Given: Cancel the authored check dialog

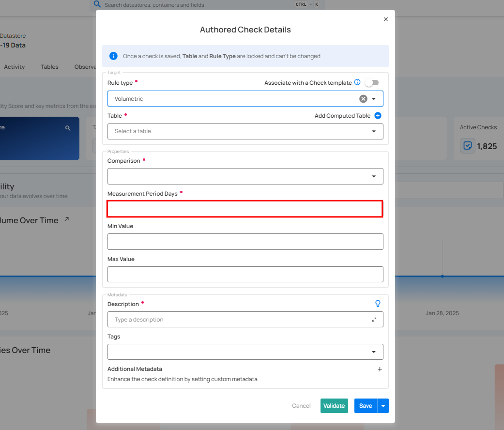Looking at the screenshot, I should [301, 406].
